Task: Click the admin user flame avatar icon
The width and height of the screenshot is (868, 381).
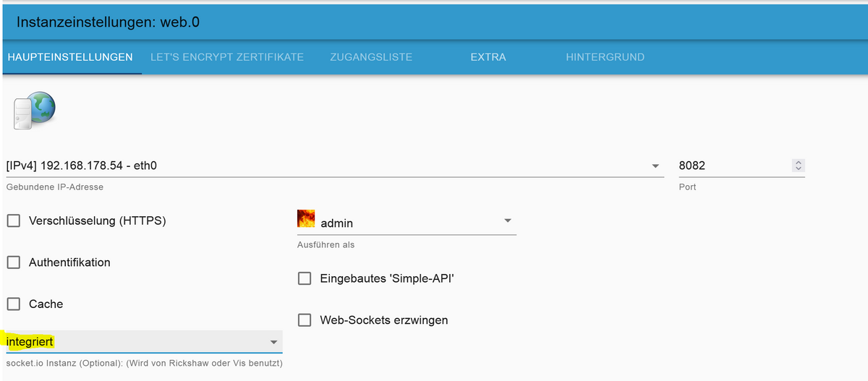Action: click(x=306, y=220)
